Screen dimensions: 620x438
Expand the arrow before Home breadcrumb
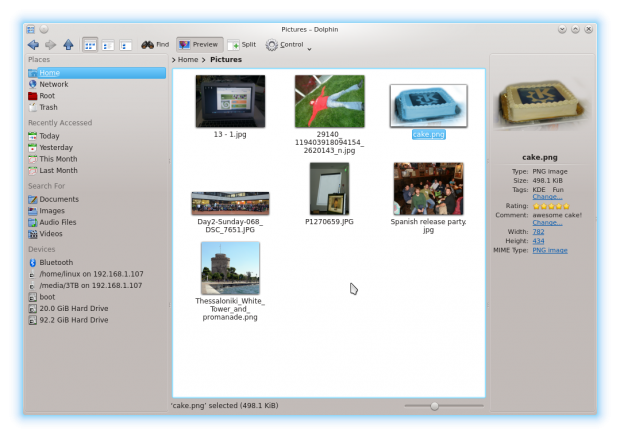tap(174, 60)
